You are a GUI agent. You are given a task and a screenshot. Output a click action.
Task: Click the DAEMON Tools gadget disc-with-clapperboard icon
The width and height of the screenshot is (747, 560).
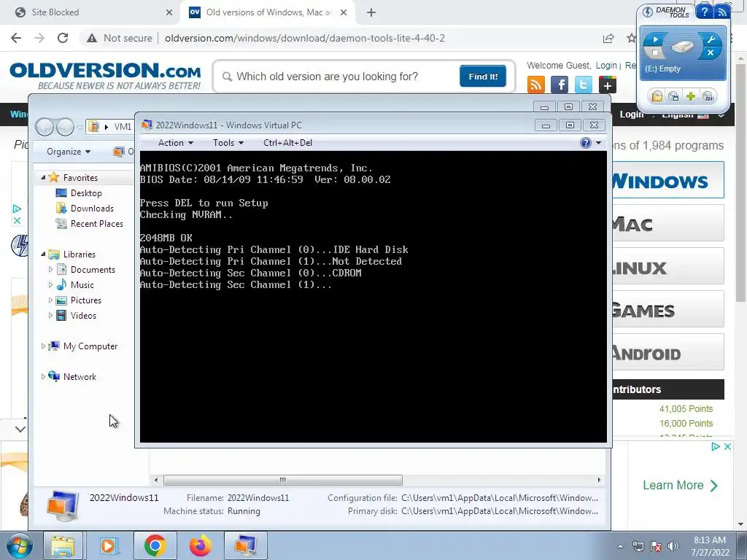673,97
